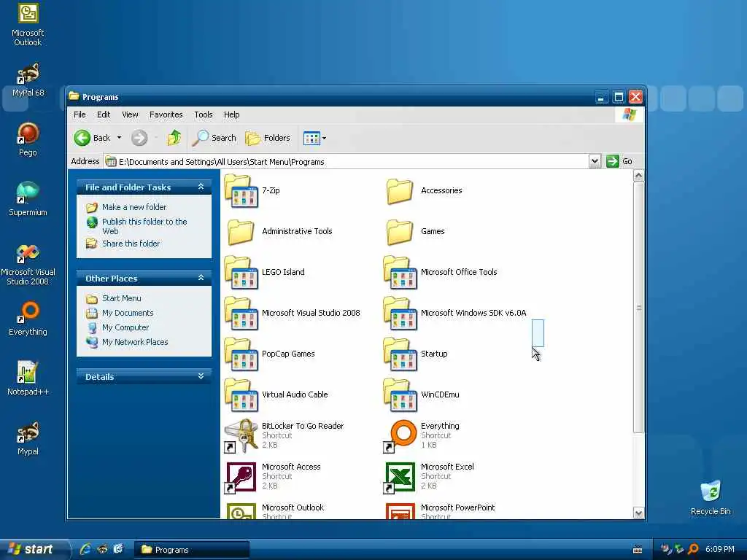Open the Games folder icon
The height and width of the screenshot is (560, 747).
coord(400,232)
